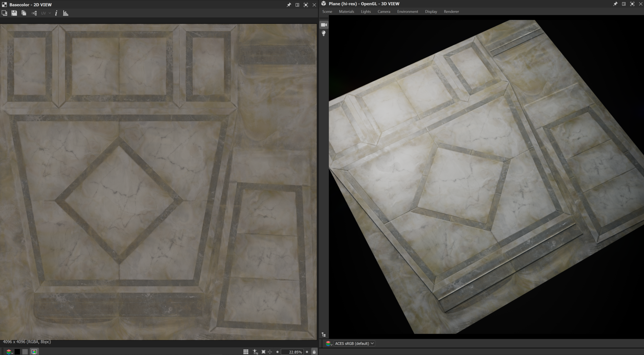Viewport: 644px width, 355px height.
Task: Expand the UV dropdown in 2D view
Action: (x=46, y=13)
